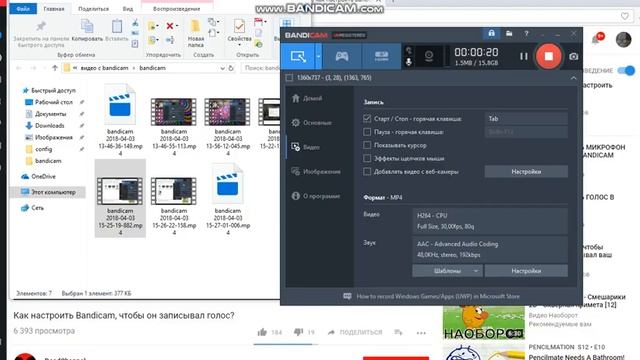
Task: Select Downloads in navigation pane
Action: 49,126
